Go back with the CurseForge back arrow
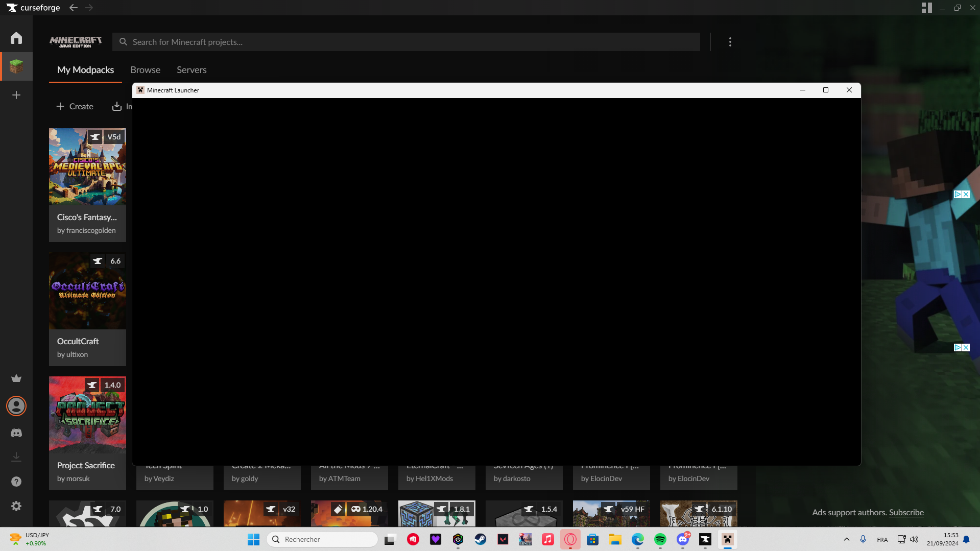Viewport: 980px width, 551px height. pos(74,8)
